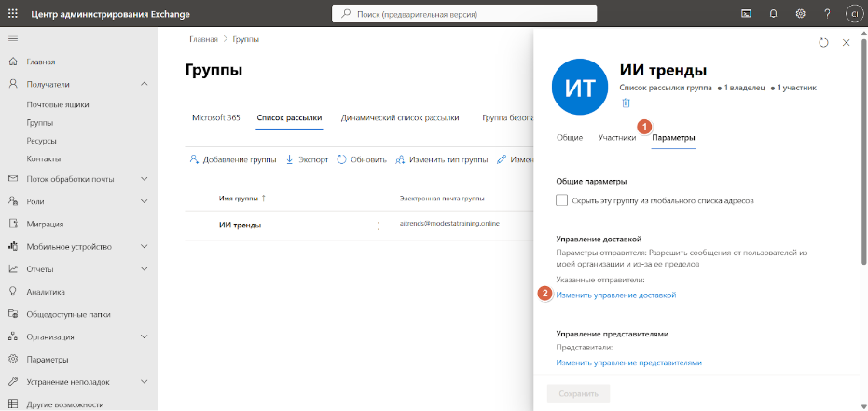
Task: Click Параметры gear icon in sidebar
Action: (x=13, y=360)
